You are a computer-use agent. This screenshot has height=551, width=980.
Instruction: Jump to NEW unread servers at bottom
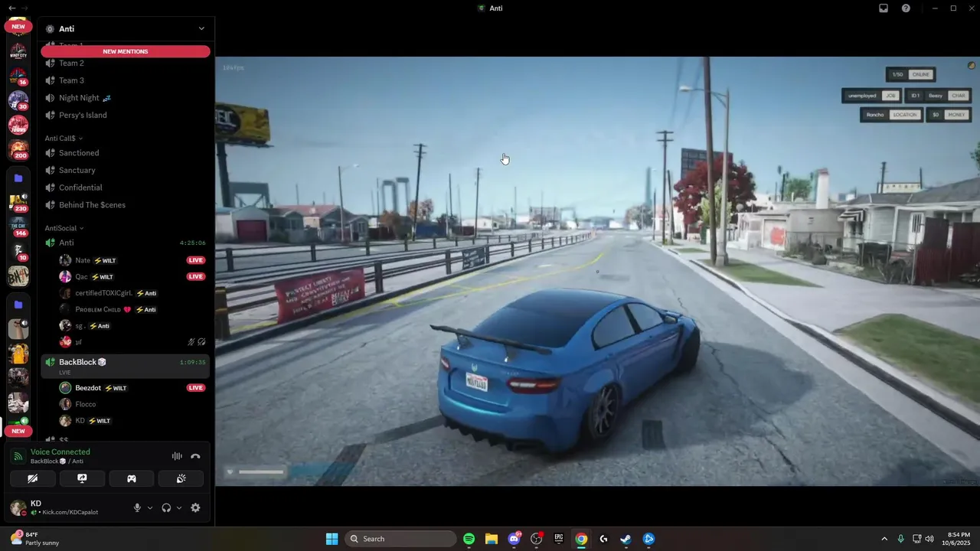18,431
